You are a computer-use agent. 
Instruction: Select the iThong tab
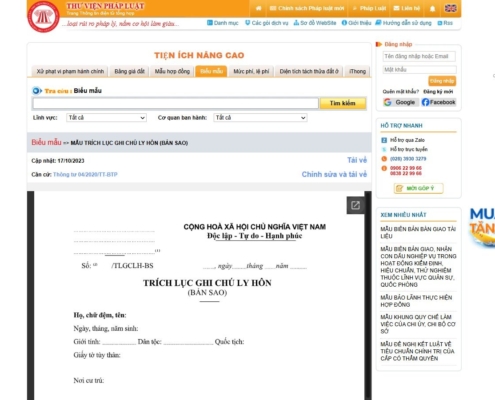[x=357, y=71]
